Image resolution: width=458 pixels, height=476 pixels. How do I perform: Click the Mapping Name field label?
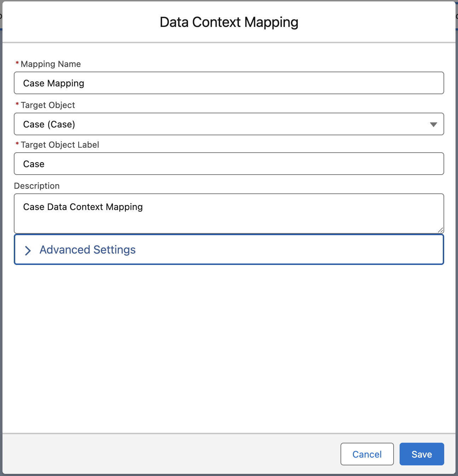pos(51,64)
